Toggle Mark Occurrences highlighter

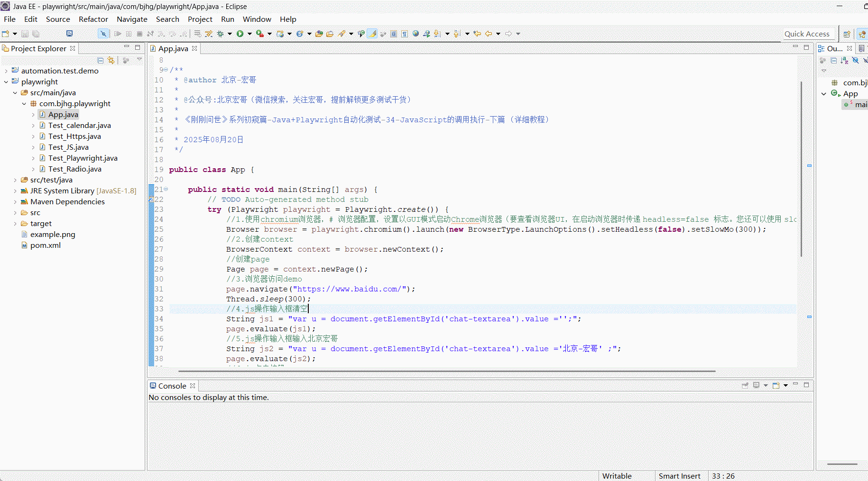(372, 34)
